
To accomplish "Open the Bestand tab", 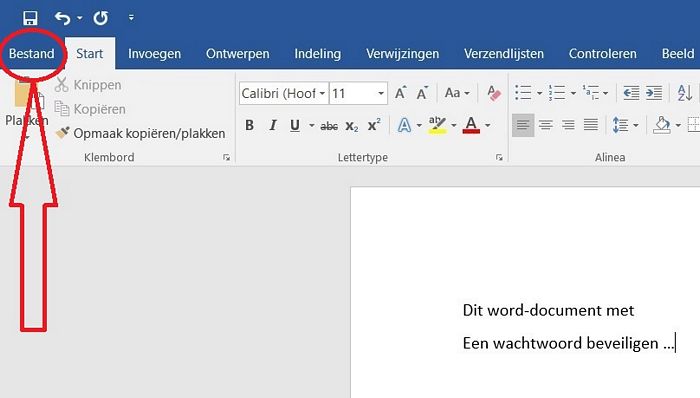I will pyautogui.click(x=32, y=54).
